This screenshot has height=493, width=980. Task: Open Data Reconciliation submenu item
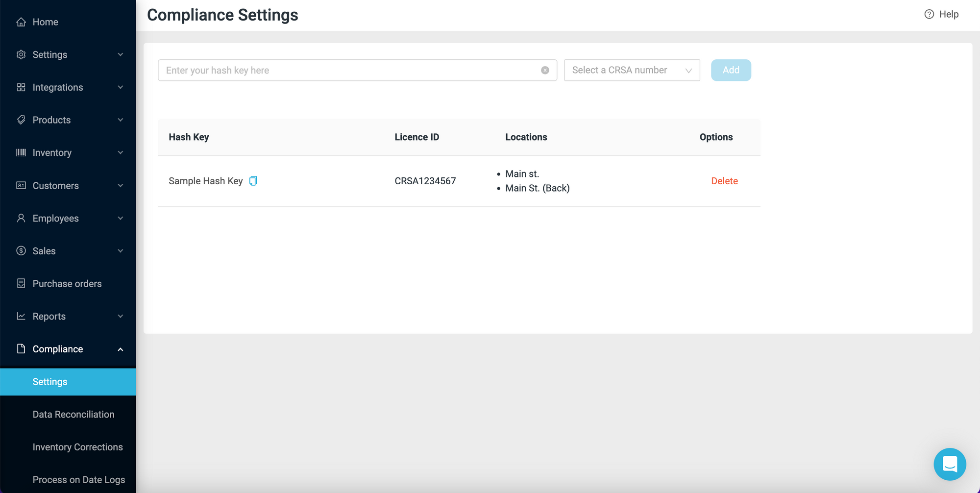[73, 415]
